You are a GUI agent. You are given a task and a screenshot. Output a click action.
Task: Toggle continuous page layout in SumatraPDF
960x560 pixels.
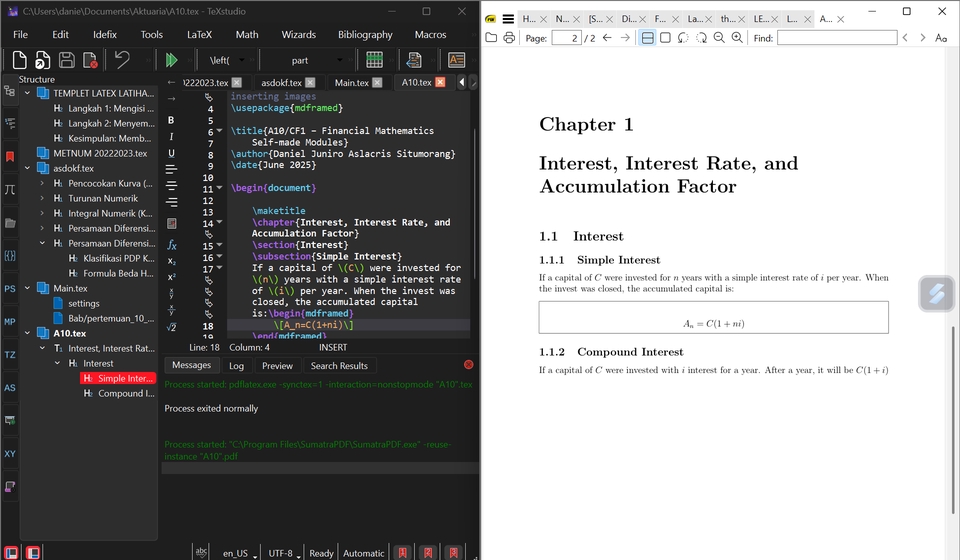click(x=647, y=38)
